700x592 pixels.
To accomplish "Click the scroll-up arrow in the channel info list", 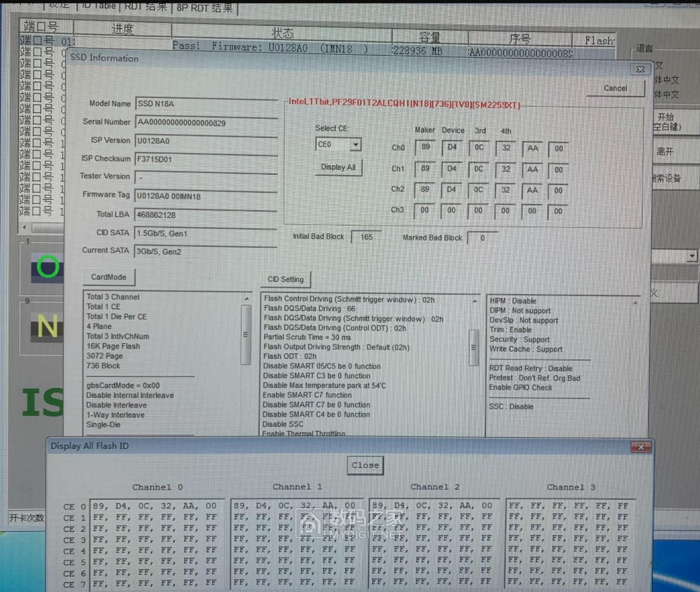I will tap(246, 298).
